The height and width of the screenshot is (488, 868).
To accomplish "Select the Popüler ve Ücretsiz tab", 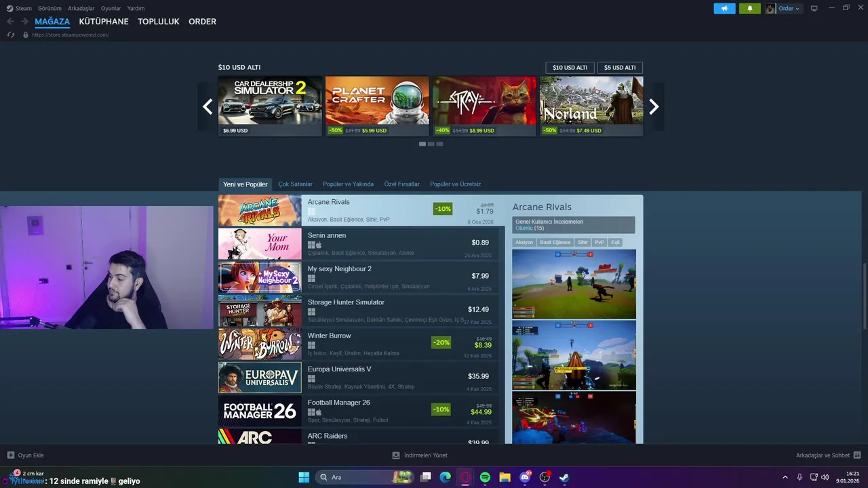I will click(456, 184).
